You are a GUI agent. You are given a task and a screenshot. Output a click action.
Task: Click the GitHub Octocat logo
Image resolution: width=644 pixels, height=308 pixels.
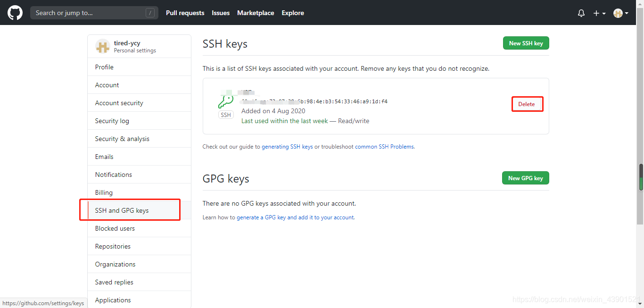click(x=15, y=13)
